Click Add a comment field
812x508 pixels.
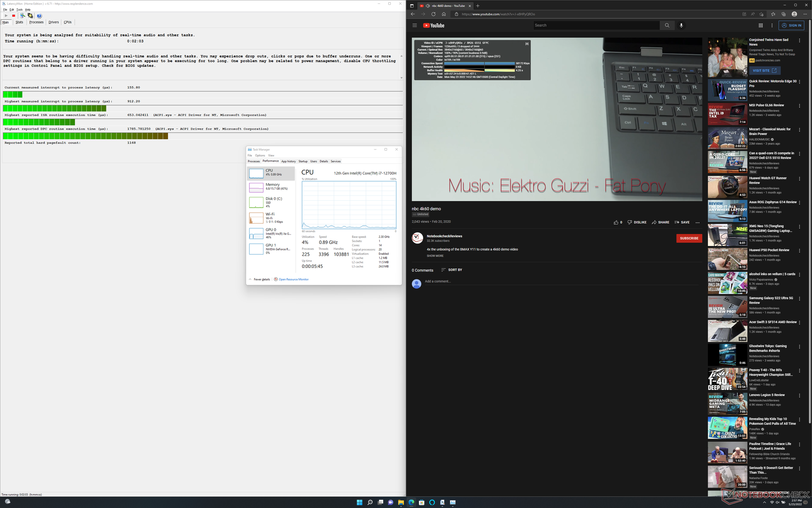pyautogui.click(x=562, y=282)
